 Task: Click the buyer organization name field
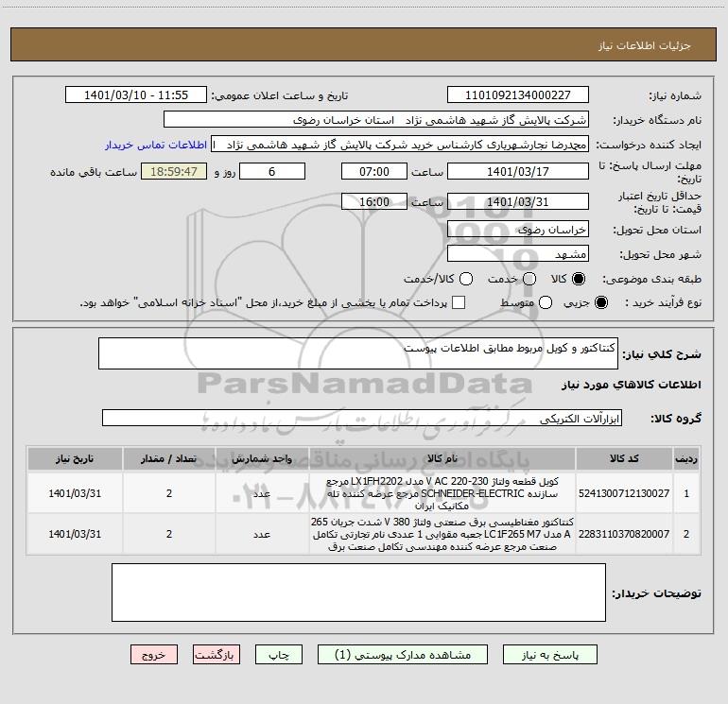[x=376, y=119]
